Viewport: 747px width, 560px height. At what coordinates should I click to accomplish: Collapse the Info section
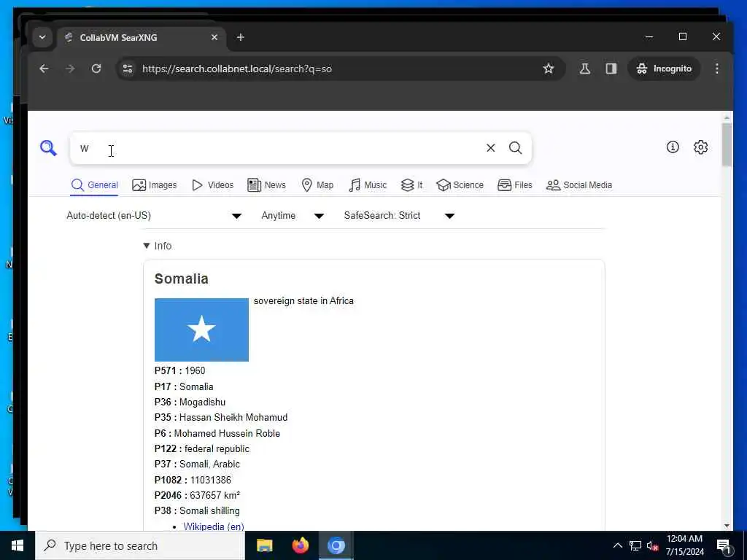coord(158,246)
